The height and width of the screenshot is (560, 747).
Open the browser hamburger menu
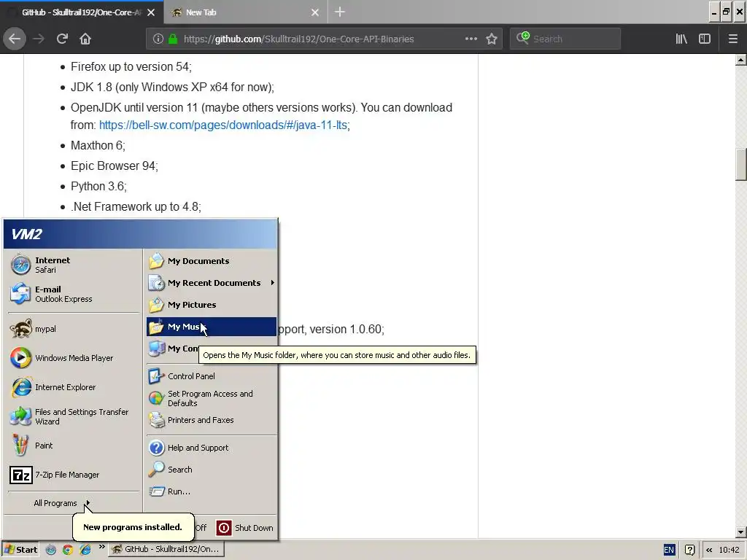[733, 39]
